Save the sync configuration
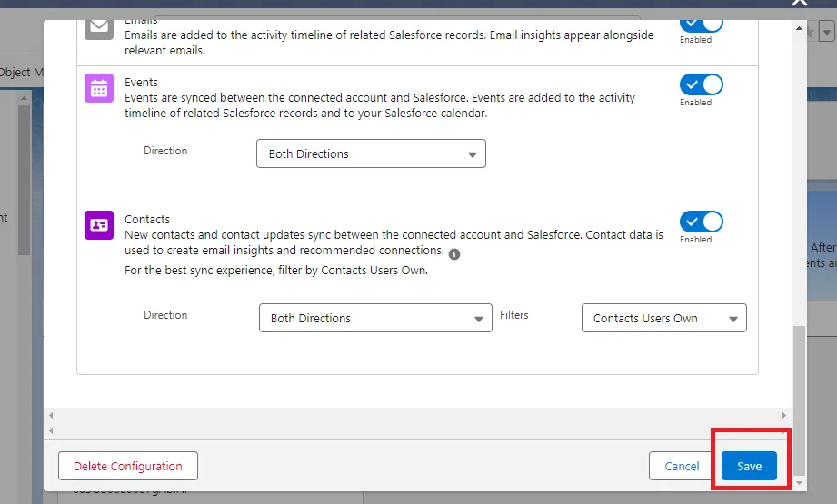The image size is (837, 504). (x=749, y=466)
